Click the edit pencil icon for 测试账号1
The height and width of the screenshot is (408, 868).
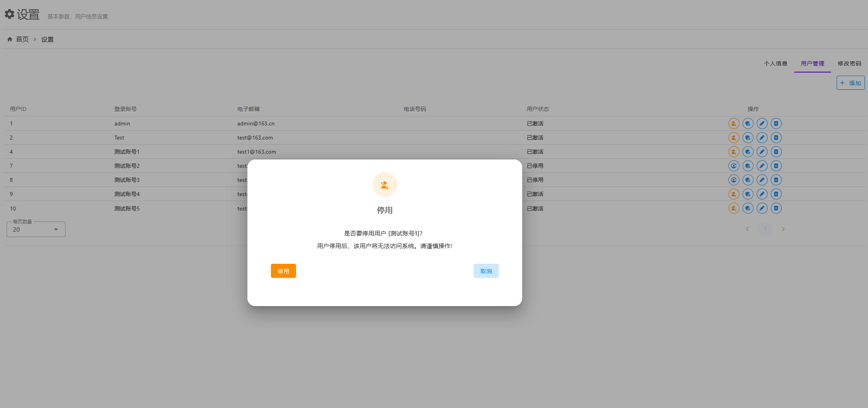pyautogui.click(x=762, y=152)
